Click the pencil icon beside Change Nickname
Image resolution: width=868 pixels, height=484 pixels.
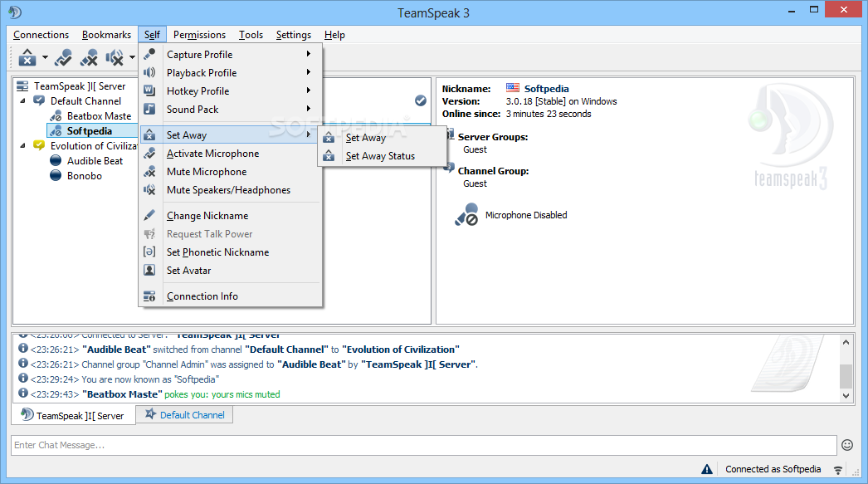point(149,215)
